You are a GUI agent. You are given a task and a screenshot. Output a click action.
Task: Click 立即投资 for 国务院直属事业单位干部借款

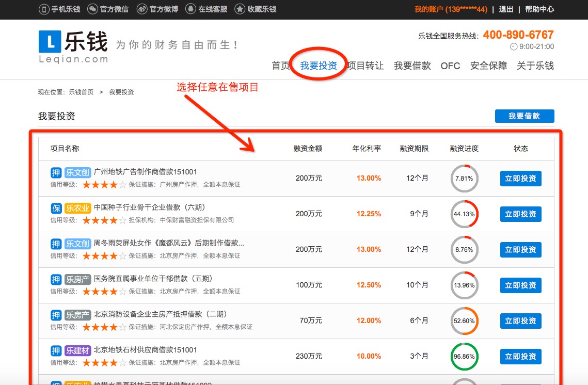tap(521, 285)
